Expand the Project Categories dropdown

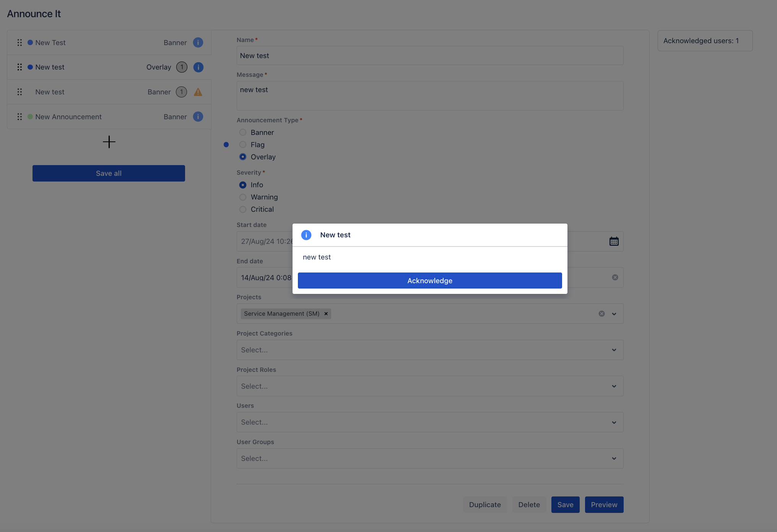(x=614, y=350)
